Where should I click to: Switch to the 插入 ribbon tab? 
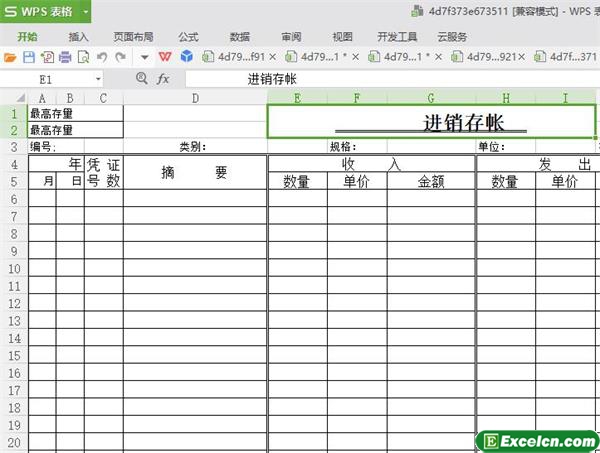(78, 37)
